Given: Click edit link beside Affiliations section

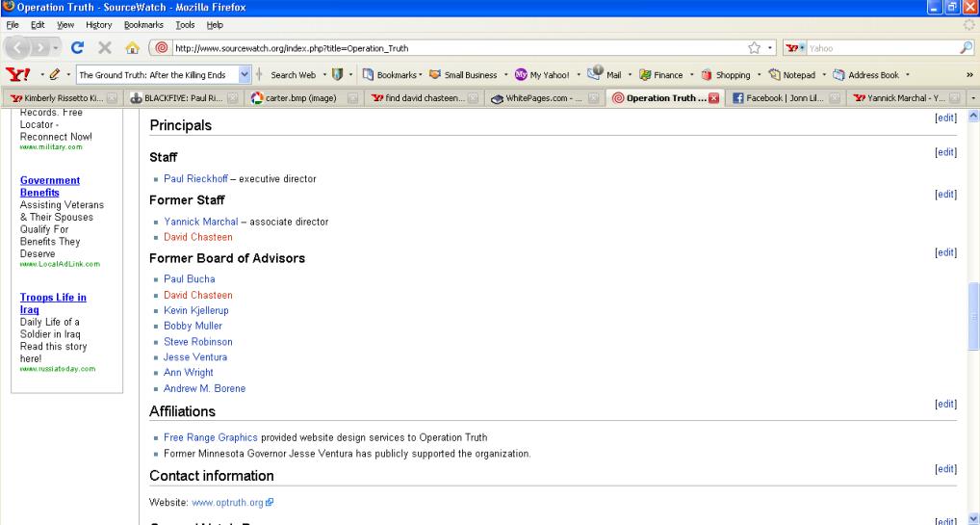Looking at the screenshot, I should [x=945, y=404].
